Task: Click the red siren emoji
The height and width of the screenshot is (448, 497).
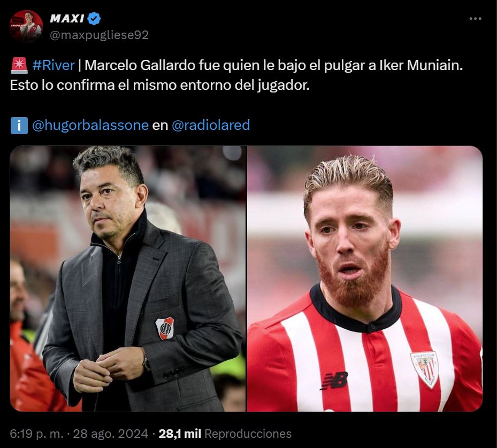Action: point(19,65)
